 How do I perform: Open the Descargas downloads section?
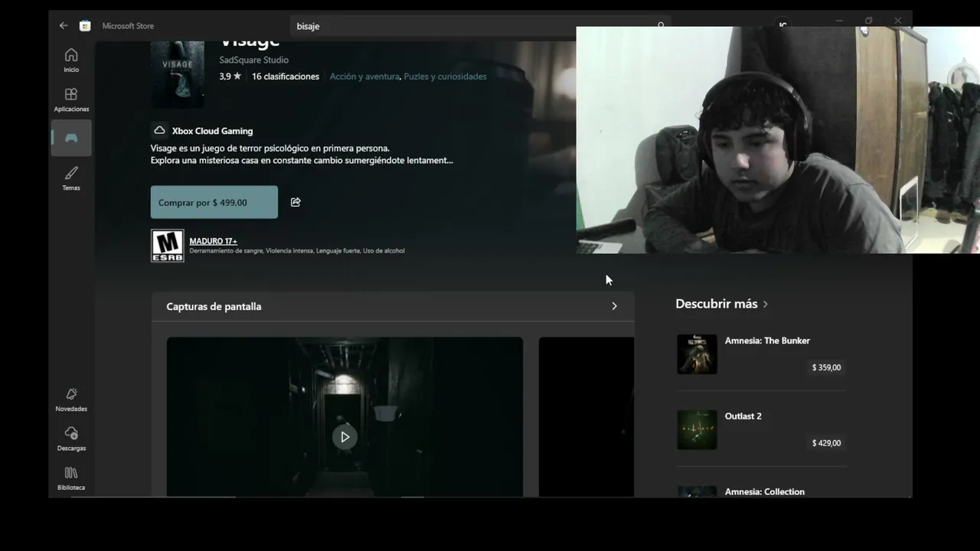click(x=71, y=439)
